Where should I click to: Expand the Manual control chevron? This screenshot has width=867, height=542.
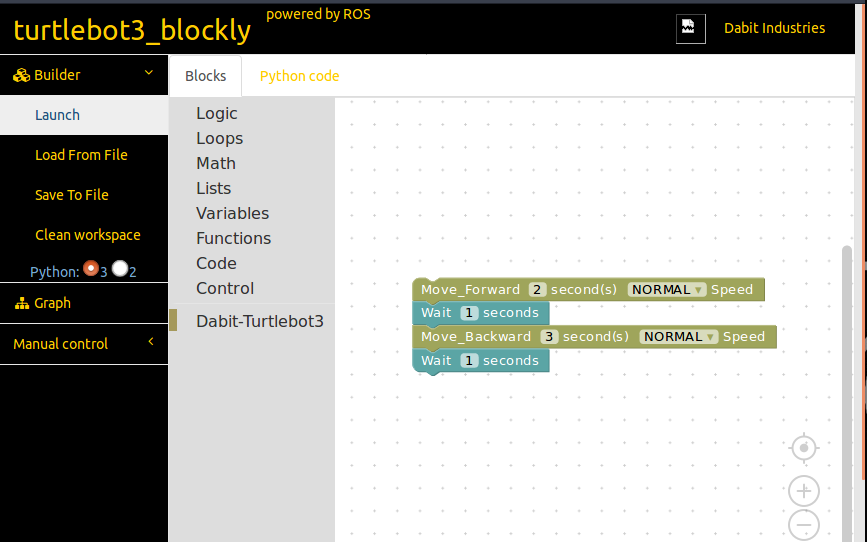[x=151, y=342]
